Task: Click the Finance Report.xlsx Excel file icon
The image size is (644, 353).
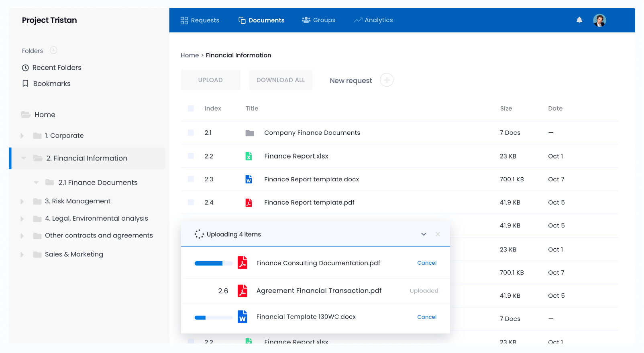Action: tap(249, 156)
